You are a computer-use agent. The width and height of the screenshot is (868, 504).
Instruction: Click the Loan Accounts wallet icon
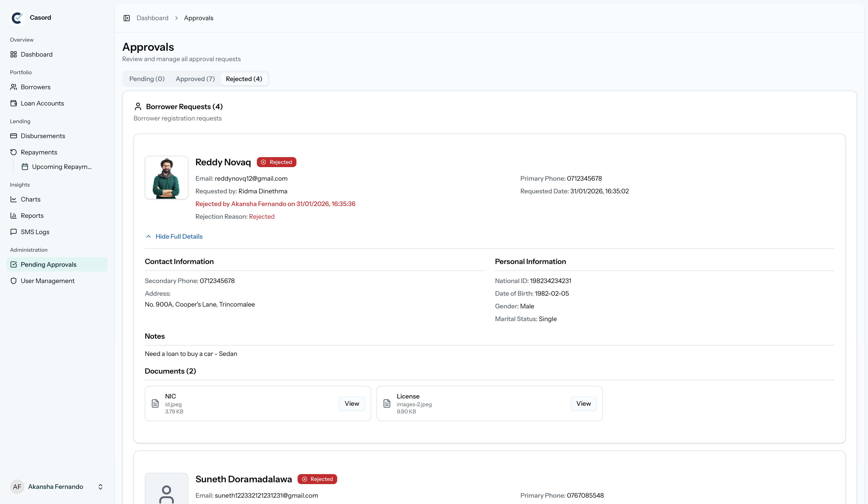point(13,103)
